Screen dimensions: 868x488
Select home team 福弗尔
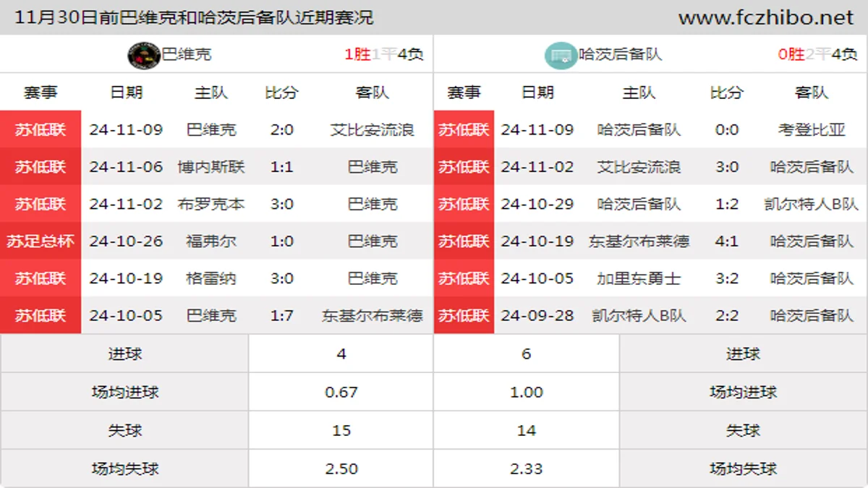211,241
